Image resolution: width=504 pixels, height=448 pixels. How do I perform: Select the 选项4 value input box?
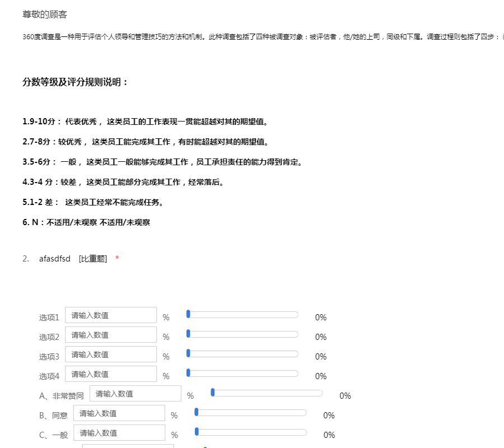click(111, 374)
